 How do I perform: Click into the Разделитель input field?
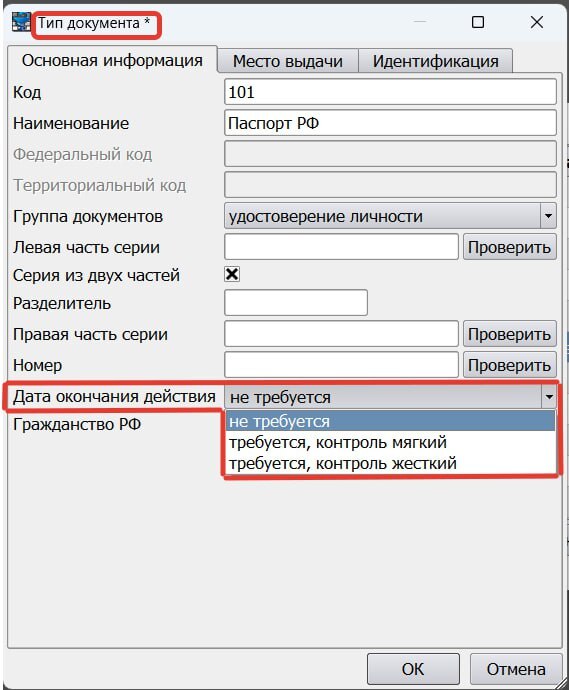[x=296, y=302]
